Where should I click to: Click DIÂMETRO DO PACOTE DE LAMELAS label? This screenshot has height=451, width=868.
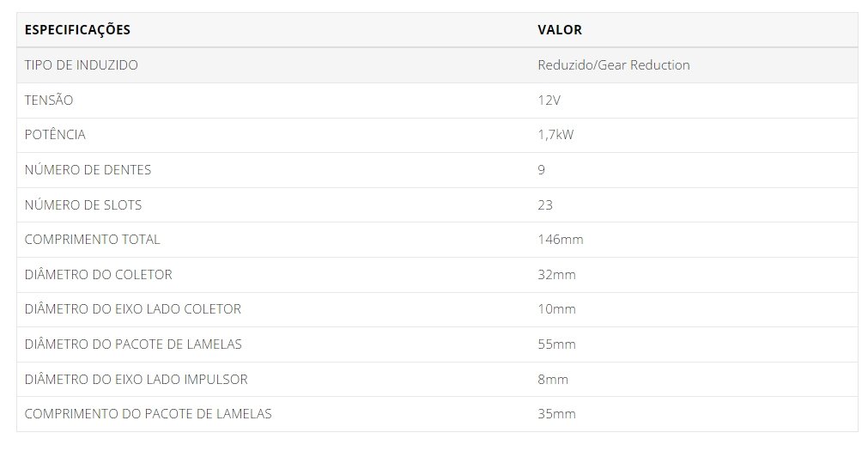click(x=133, y=344)
